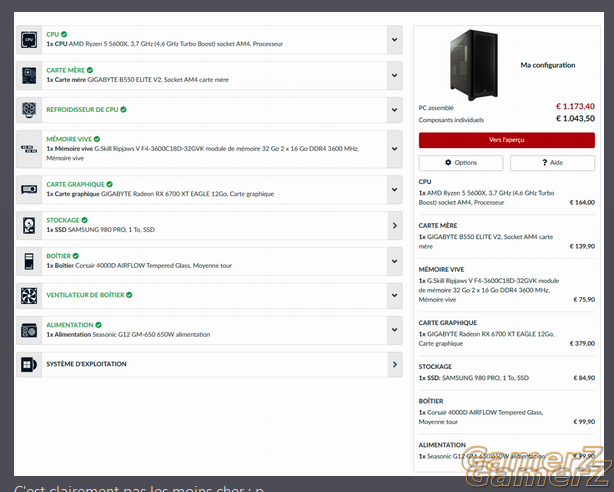
Task: Click the Stockage hard drive icon
Action: [29, 226]
